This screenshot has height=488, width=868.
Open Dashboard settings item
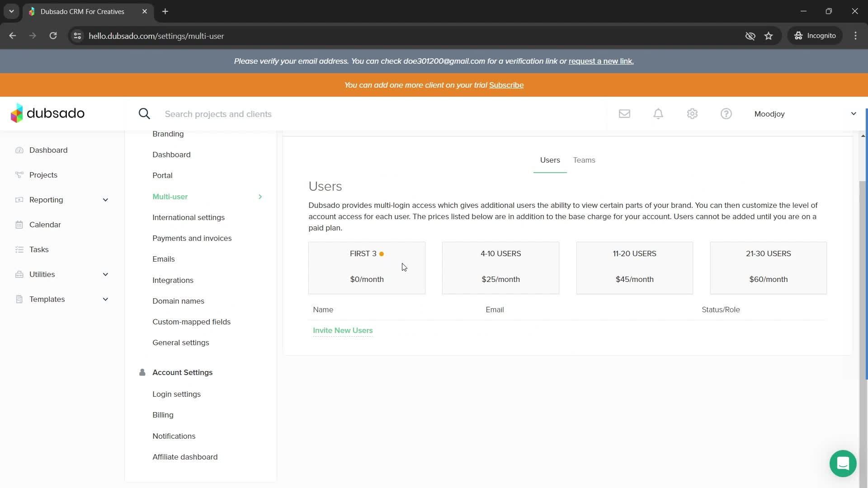[x=171, y=155]
